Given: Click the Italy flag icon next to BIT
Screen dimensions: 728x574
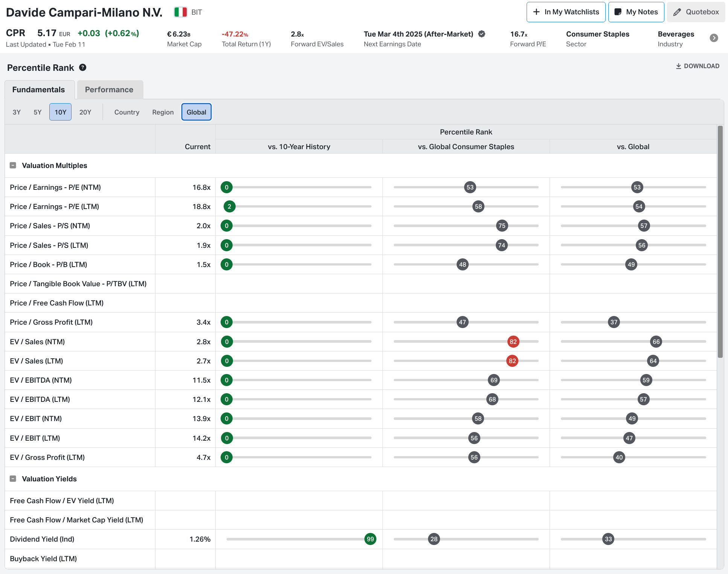Looking at the screenshot, I should pos(181,12).
